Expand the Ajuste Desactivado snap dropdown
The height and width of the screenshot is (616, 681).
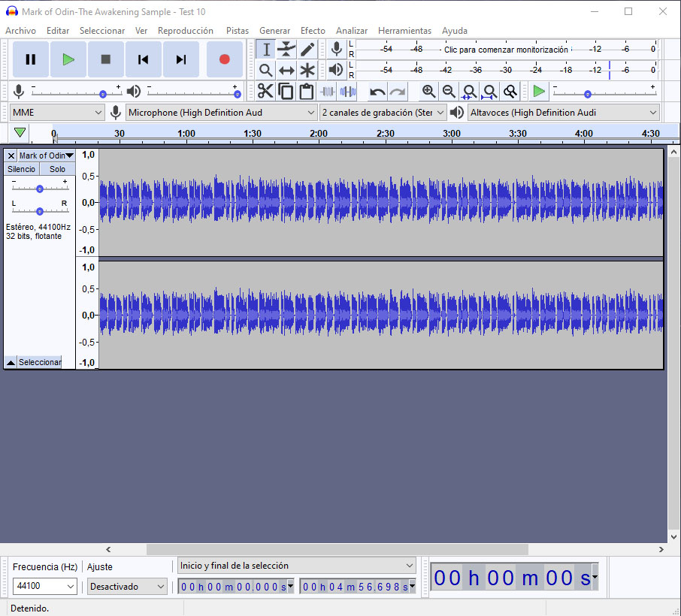127,587
